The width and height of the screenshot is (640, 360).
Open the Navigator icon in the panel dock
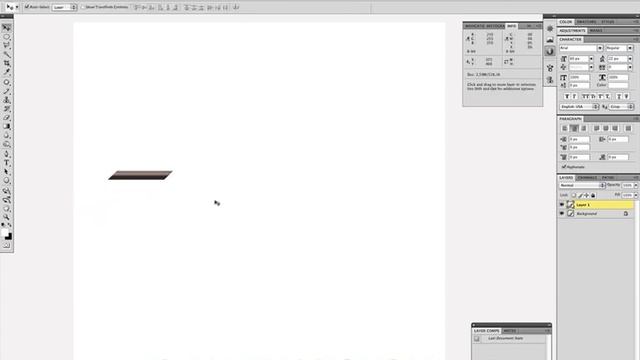pos(550,29)
